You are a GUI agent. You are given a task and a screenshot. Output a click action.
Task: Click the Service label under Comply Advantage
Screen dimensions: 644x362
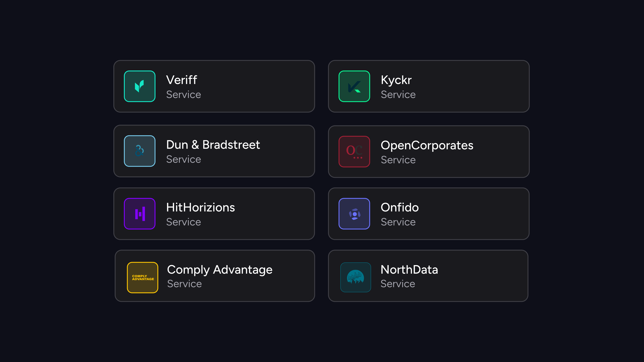point(184,284)
